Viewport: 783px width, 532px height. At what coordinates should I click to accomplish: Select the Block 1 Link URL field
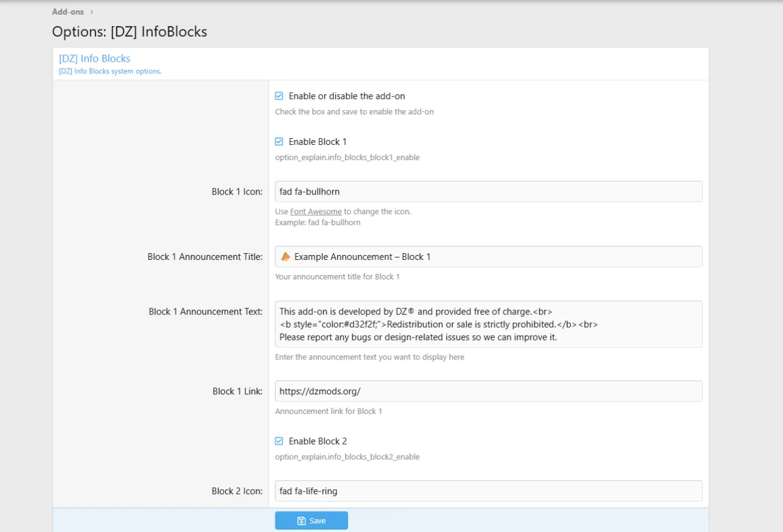pos(488,391)
